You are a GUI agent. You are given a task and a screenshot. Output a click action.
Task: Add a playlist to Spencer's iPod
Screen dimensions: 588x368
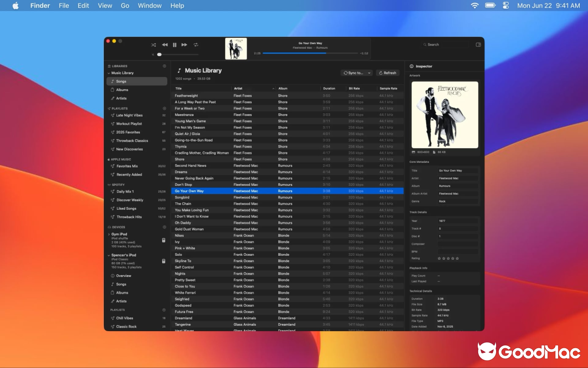(x=164, y=310)
